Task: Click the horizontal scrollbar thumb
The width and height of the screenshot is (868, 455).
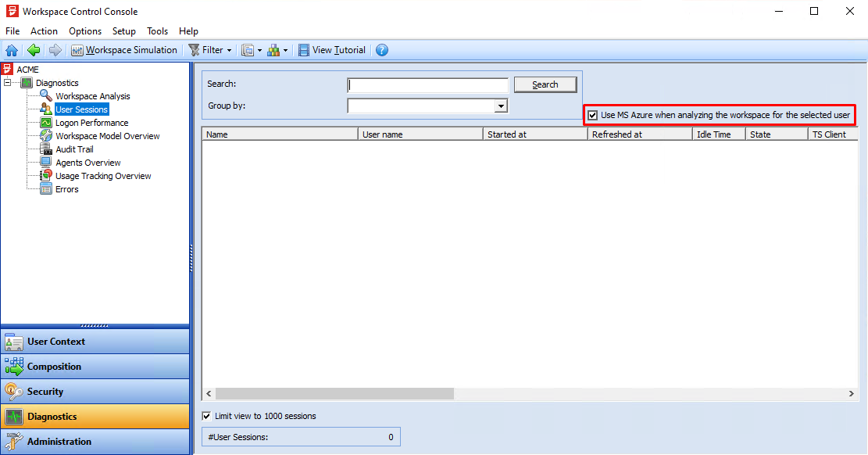Action: 334,393
